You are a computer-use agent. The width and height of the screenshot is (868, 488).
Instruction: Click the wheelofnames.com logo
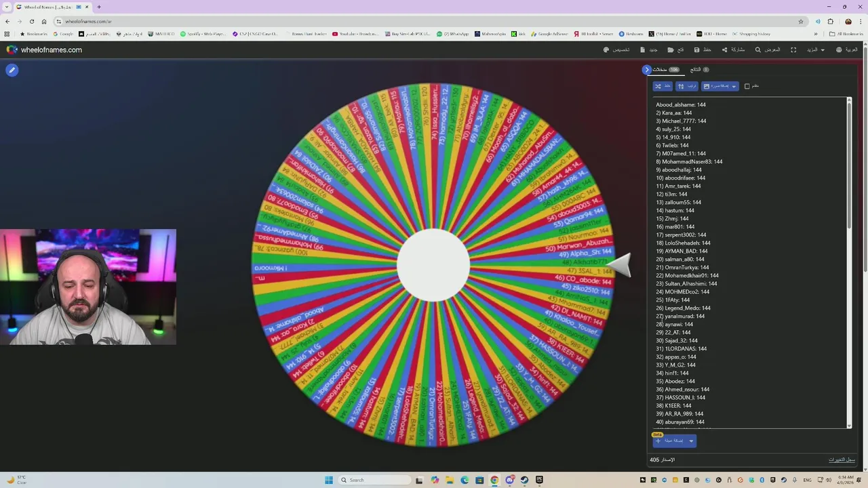click(x=44, y=49)
